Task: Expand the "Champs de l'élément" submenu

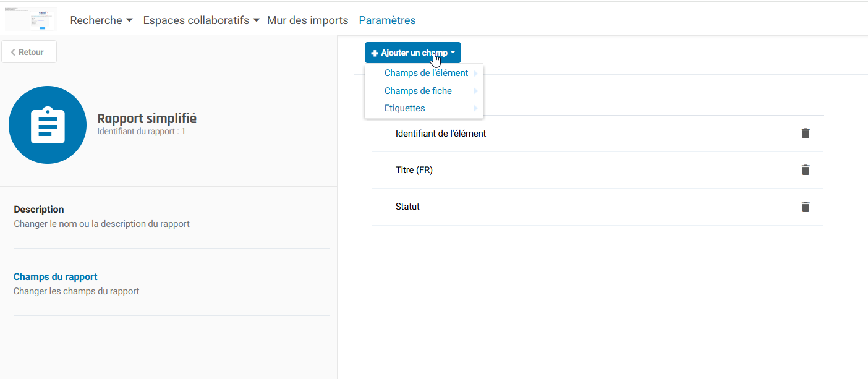Action: (x=427, y=73)
